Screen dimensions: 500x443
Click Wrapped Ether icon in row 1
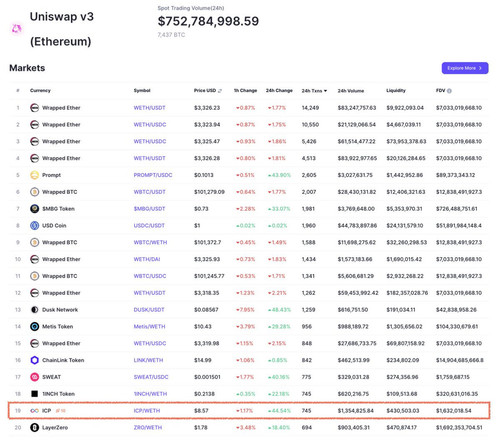click(34, 108)
